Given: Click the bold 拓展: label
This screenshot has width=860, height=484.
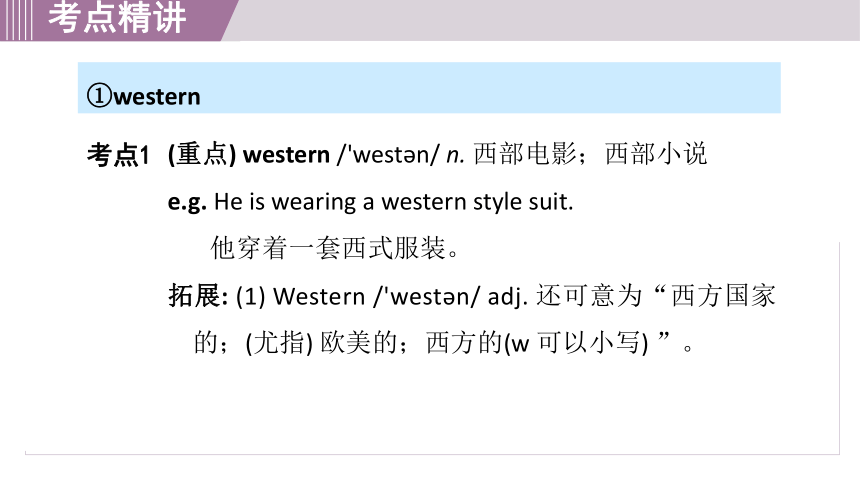Looking at the screenshot, I should pos(198,296).
